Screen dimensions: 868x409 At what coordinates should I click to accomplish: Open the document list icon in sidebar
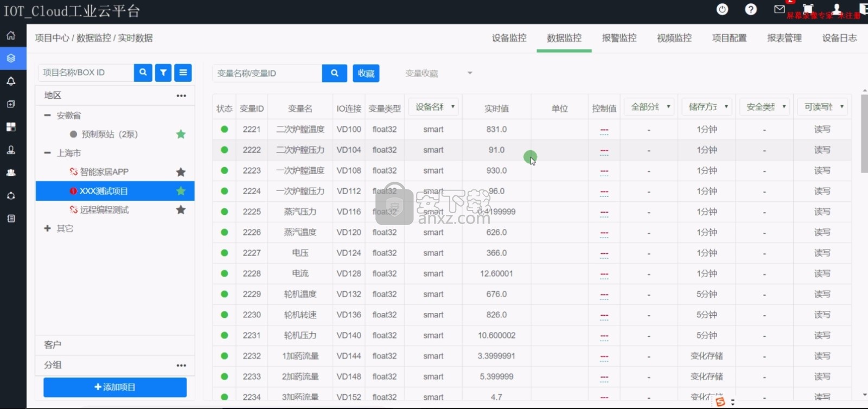pyautogui.click(x=11, y=219)
